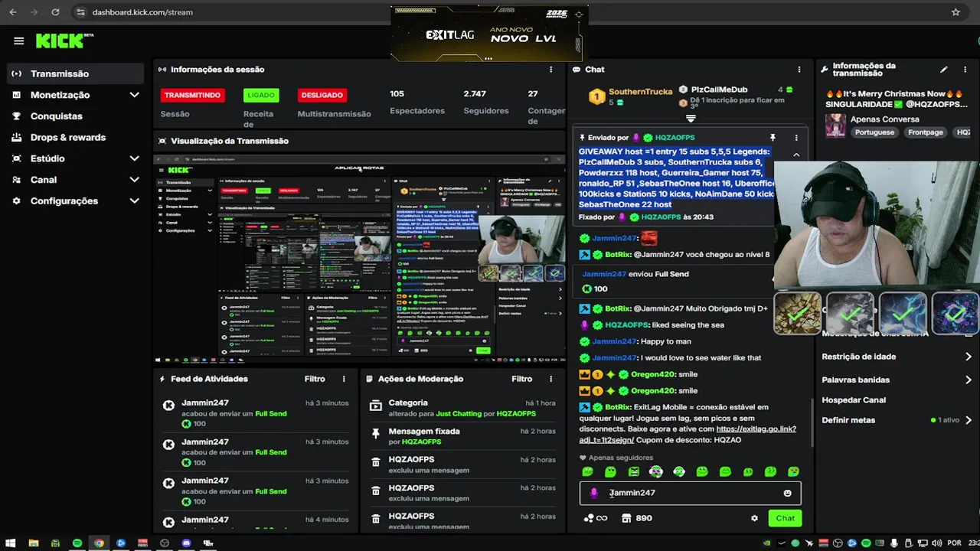Open the Chat panel three-dot menu
This screenshot has width=980, height=551.
point(799,70)
